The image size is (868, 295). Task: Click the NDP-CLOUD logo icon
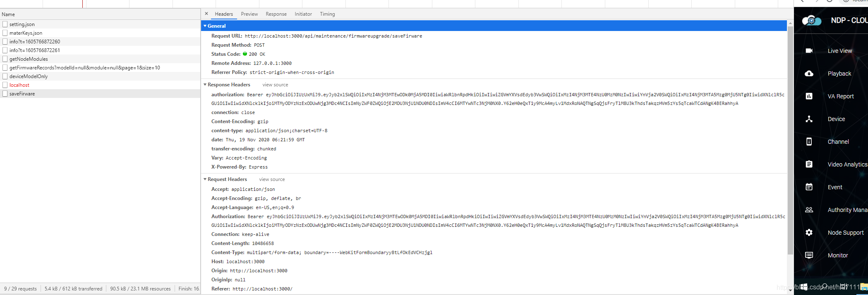click(811, 20)
